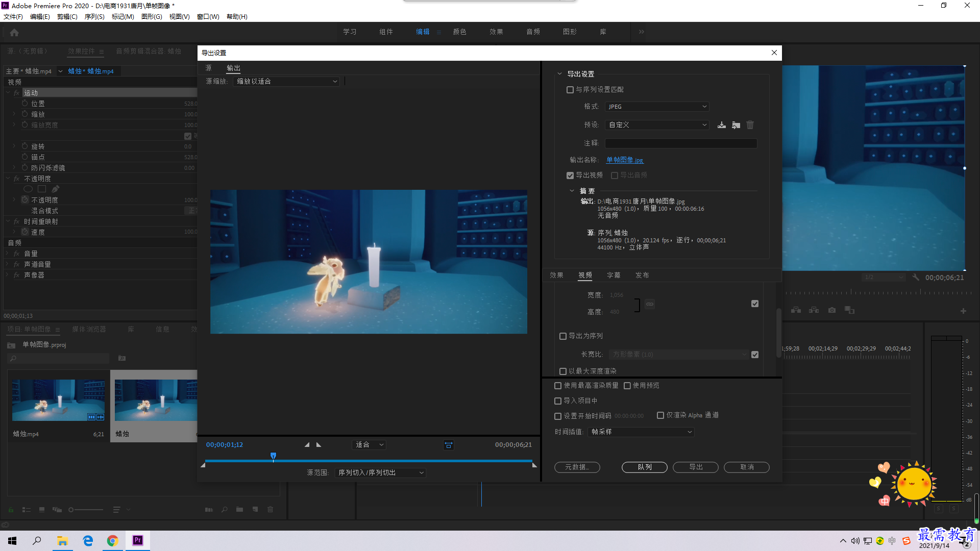Collapse the 运动 effect group

pyautogui.click(x=8, y=93)
